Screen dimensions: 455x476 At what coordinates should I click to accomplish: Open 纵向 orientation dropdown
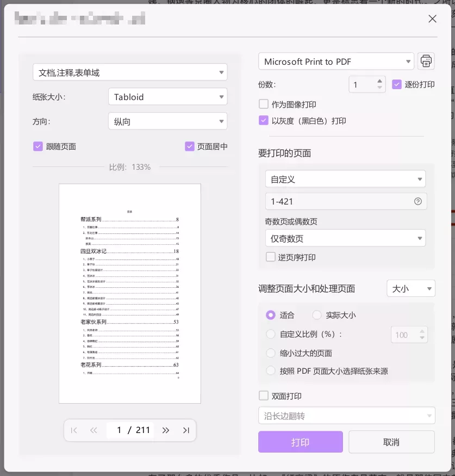[x=168, y=121]
